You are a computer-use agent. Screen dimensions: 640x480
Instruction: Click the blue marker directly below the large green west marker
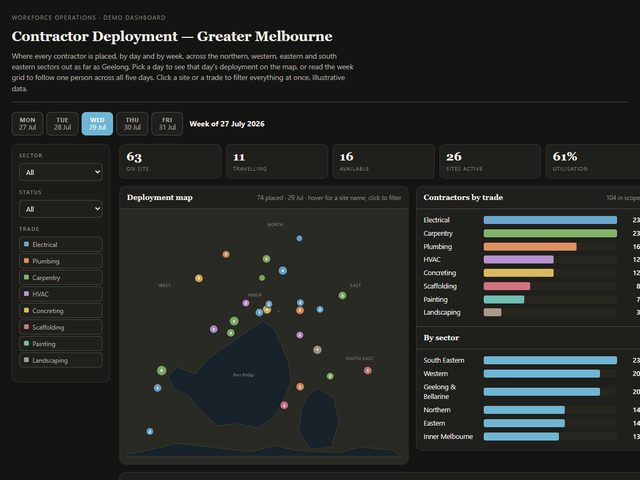coord(158,388)
